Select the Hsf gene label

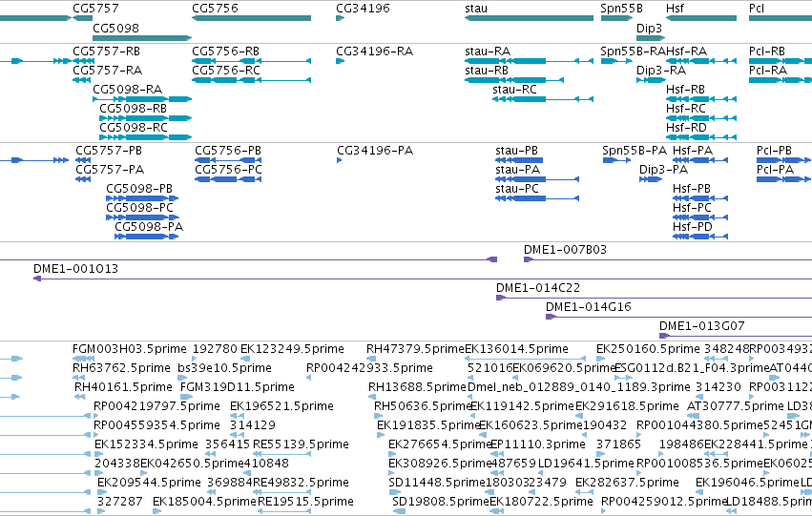tap(675, 9)
